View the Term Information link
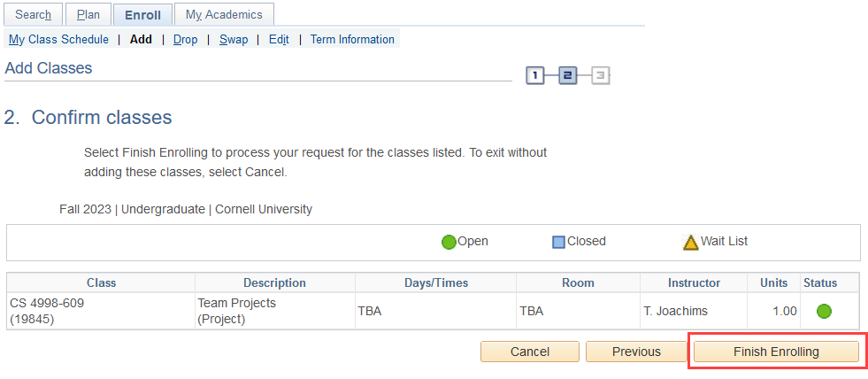 coord(352,40)
